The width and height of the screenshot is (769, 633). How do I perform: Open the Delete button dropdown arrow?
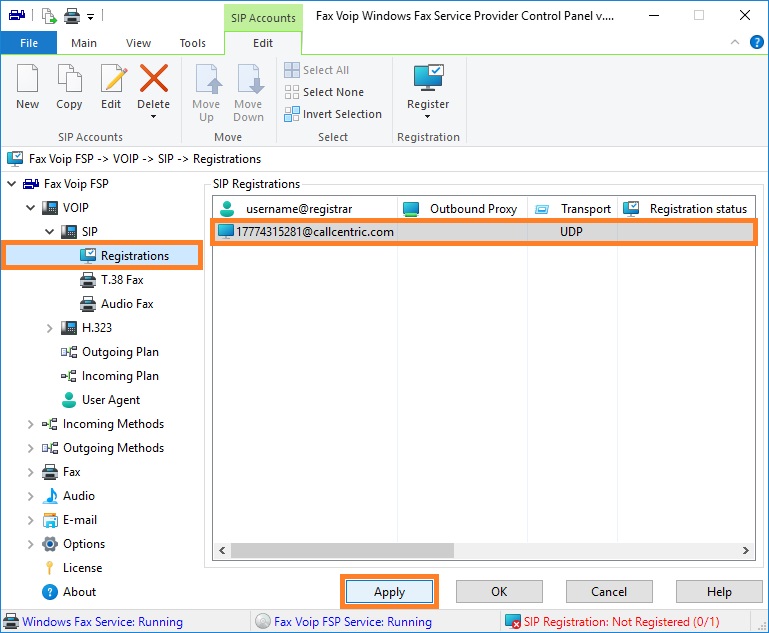(x=154, y=117)
